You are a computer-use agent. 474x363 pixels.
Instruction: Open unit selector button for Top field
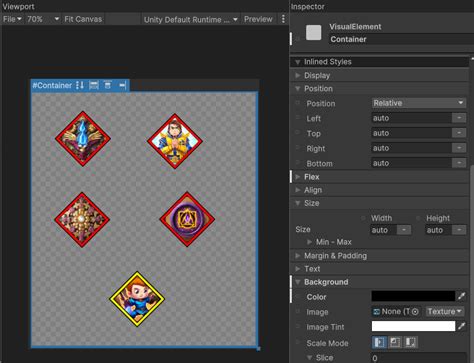click(459, 133)
